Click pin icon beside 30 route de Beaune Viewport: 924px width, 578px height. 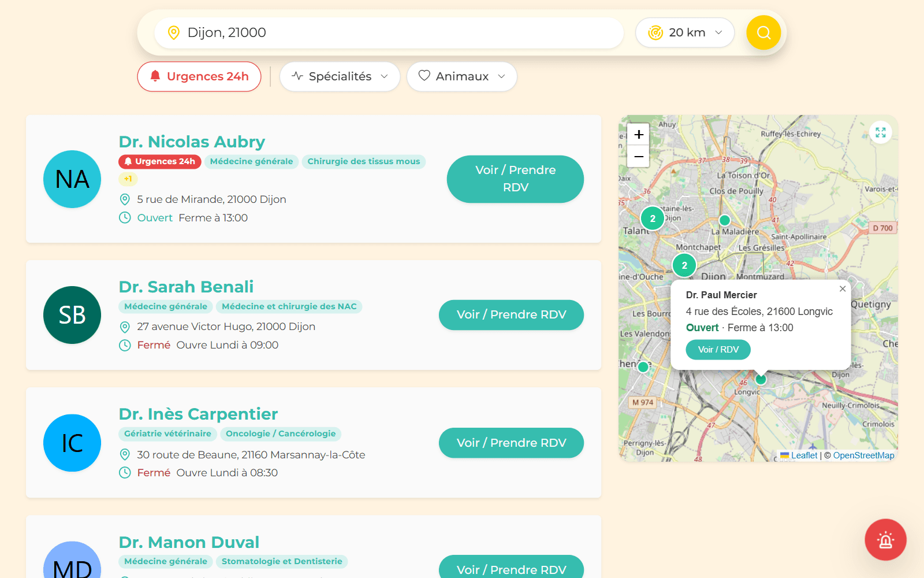(125, 455)
